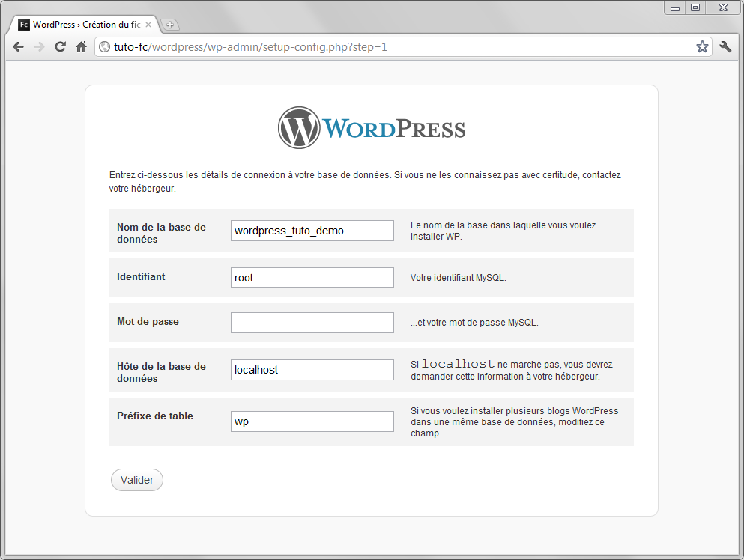Viewport: 744px width, 560px height.
Task: Reload the page with refresh icon
Action: click(x=60, y=47)
